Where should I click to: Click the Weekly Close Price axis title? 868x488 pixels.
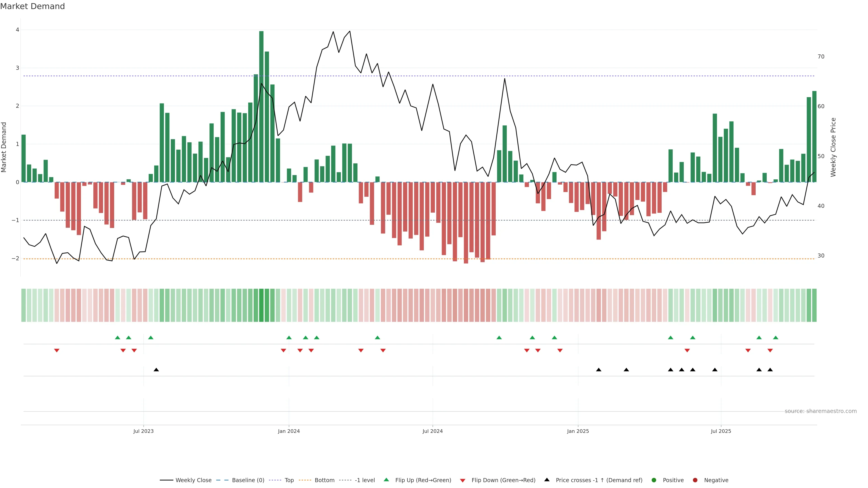click(833, 147)
